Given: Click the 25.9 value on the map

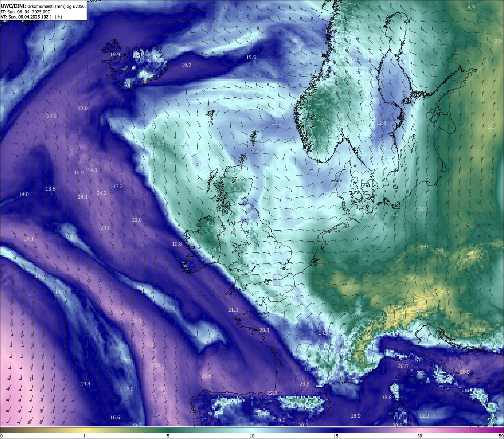Looking at the screenshot, I should point(118,313).
